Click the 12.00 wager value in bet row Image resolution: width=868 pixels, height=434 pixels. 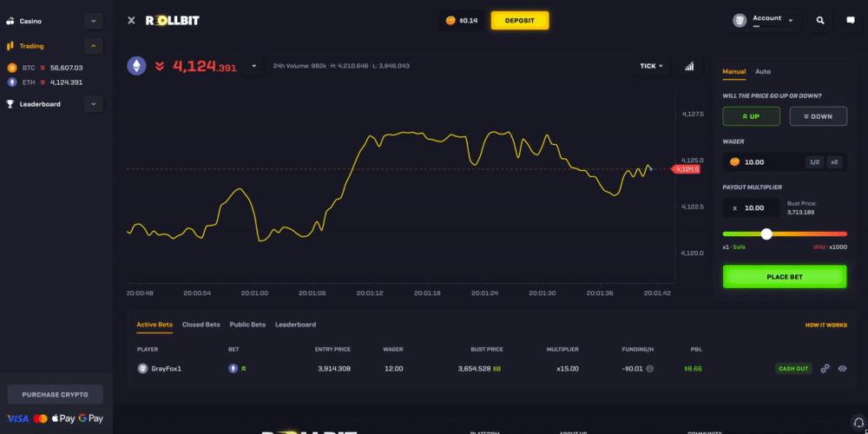coord(393,369)
